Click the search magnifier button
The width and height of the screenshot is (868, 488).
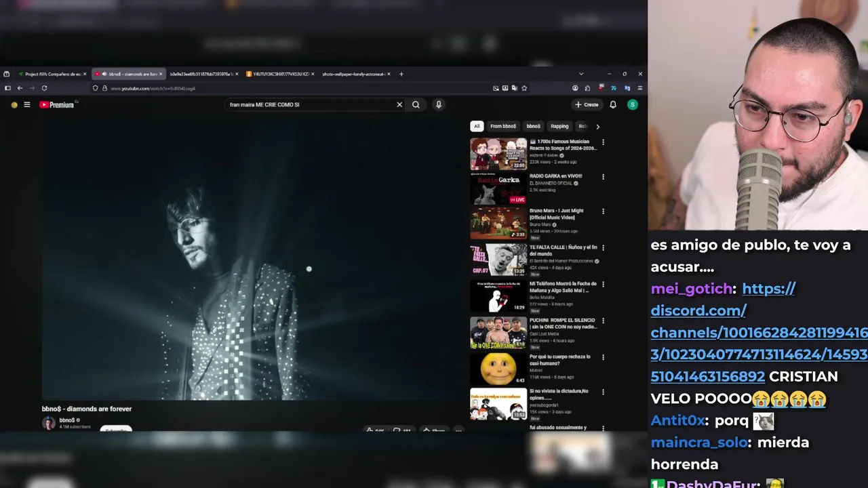click(416, 104)
